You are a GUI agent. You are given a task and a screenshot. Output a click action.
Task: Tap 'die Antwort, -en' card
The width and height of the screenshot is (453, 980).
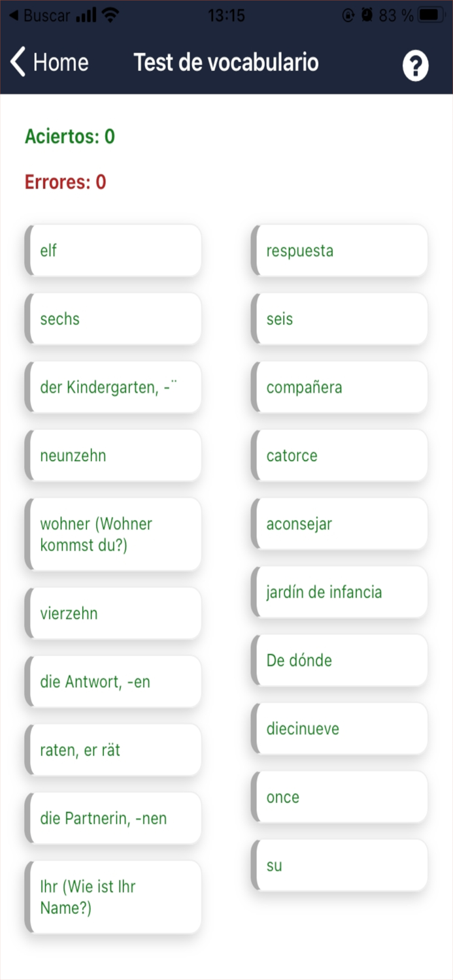pyautogui.click(x=112, y=681)
